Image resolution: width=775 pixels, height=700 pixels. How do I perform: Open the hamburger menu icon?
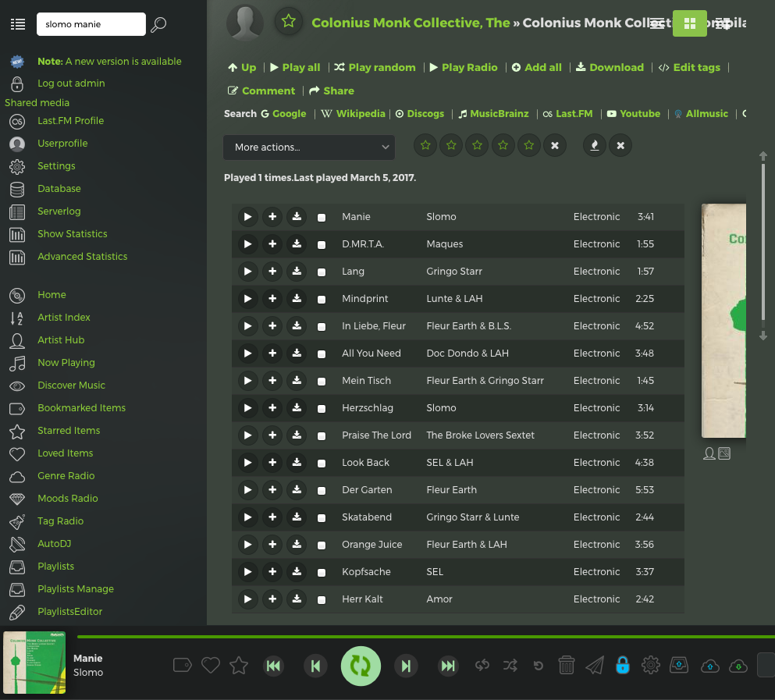click(17, 25)
